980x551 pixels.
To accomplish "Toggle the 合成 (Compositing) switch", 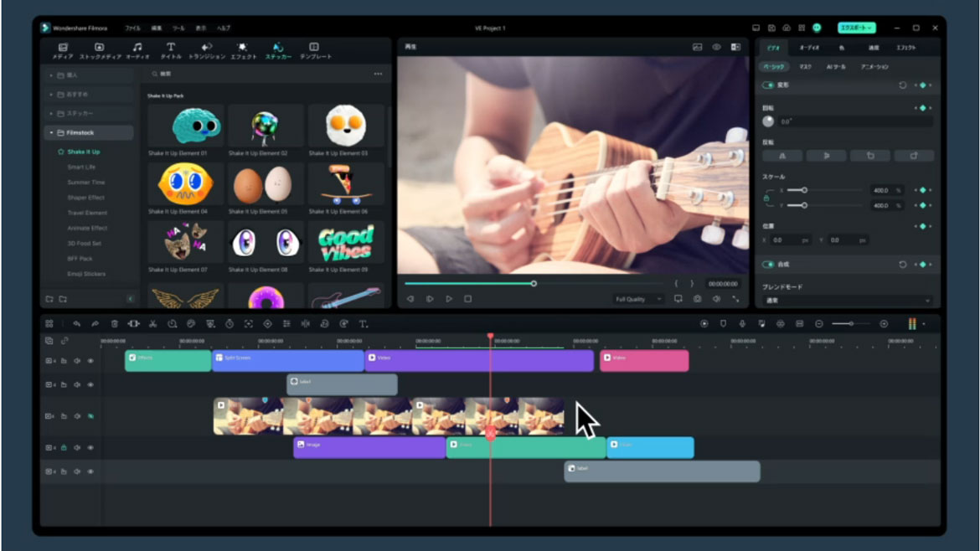I will pyautogui.click(x=768, y=265).
